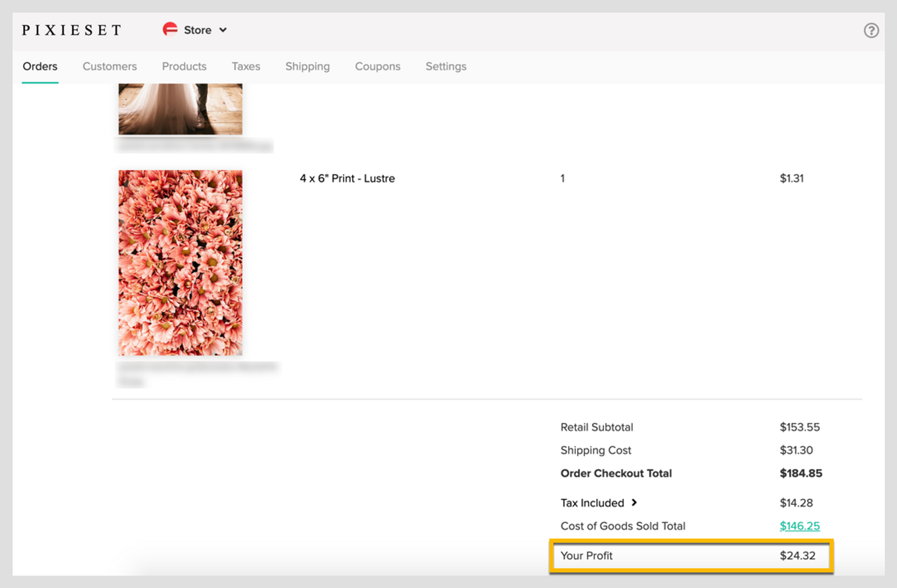Click the Retail Subtotal value $153.55
897x588 pixels.
[800, 427]
